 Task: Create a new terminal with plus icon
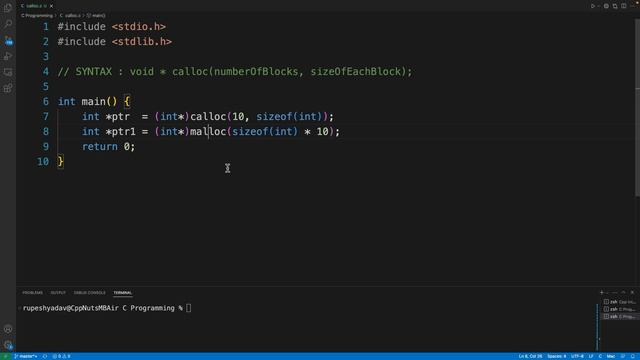602,292
